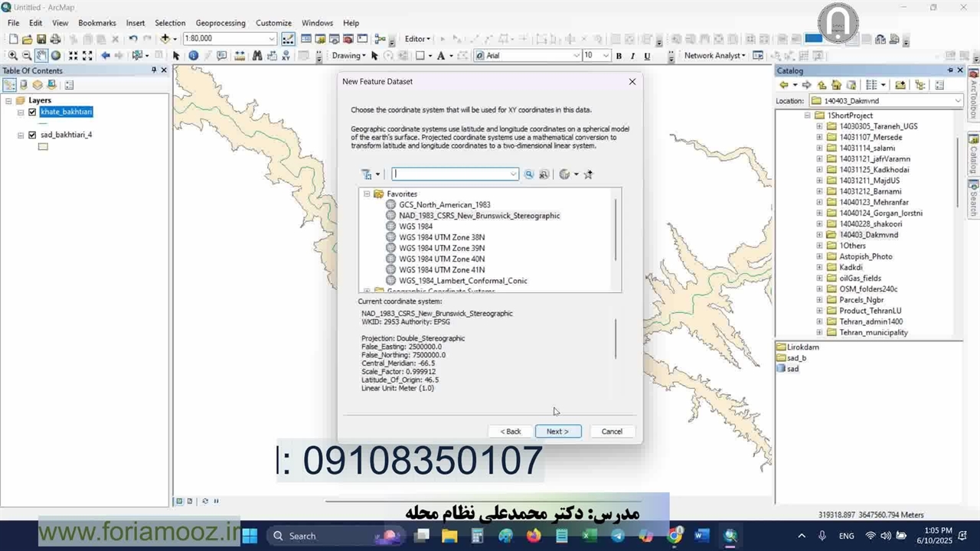
Task: Toggle sad_bakhtiari_4 layer visibility
Action: click(32, 135)
